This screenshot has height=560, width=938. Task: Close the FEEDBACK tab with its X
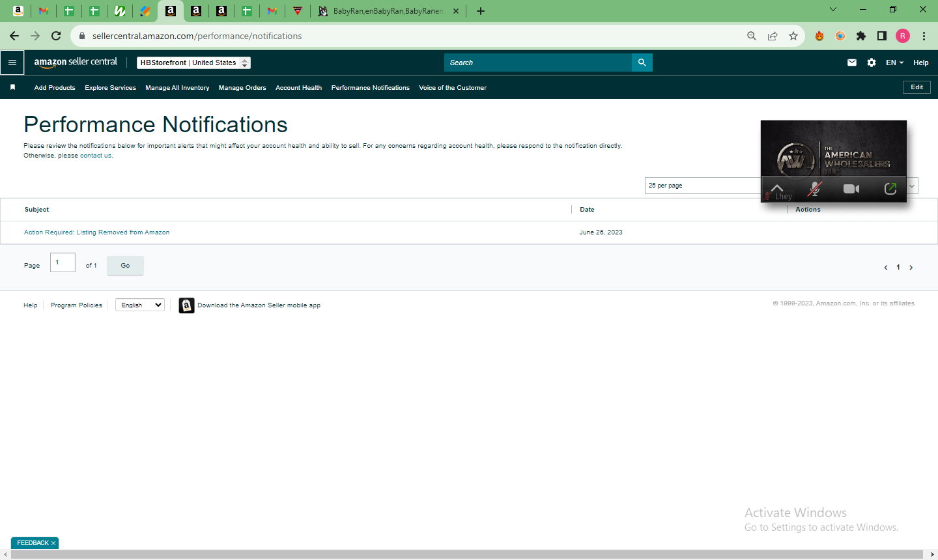pyautogui.click(x=53, y=543)
